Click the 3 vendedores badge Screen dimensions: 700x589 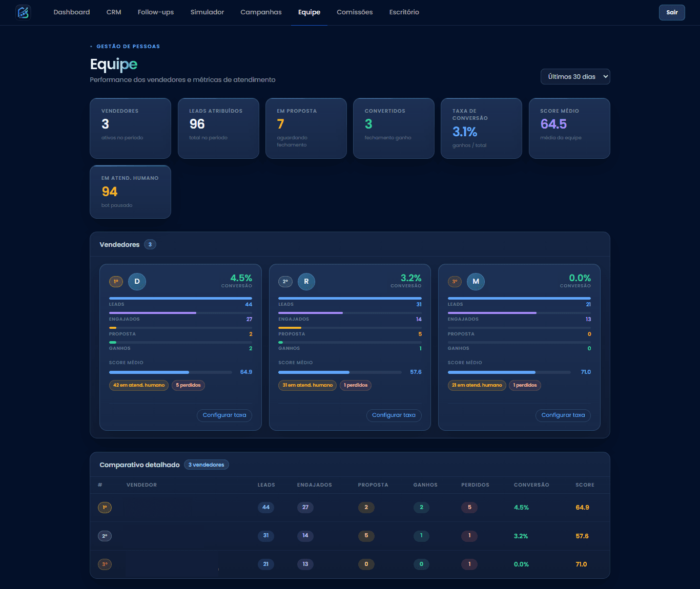207,465
